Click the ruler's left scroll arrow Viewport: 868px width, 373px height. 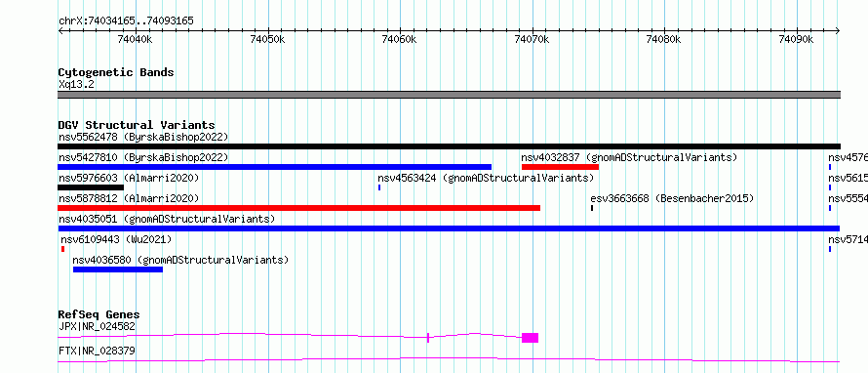60,31
